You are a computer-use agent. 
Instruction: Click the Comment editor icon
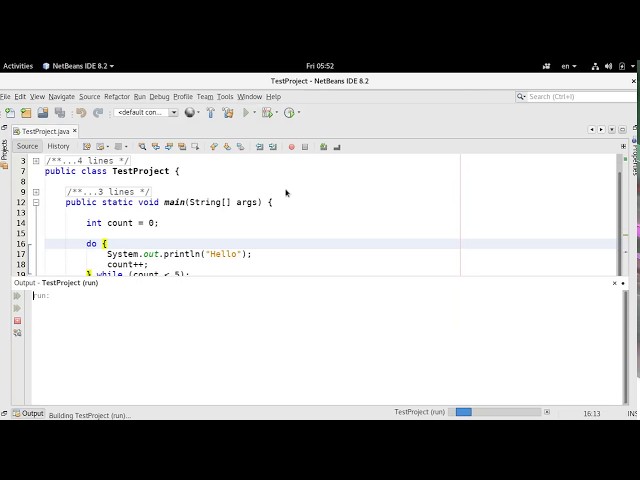click(x=324, y=147)
